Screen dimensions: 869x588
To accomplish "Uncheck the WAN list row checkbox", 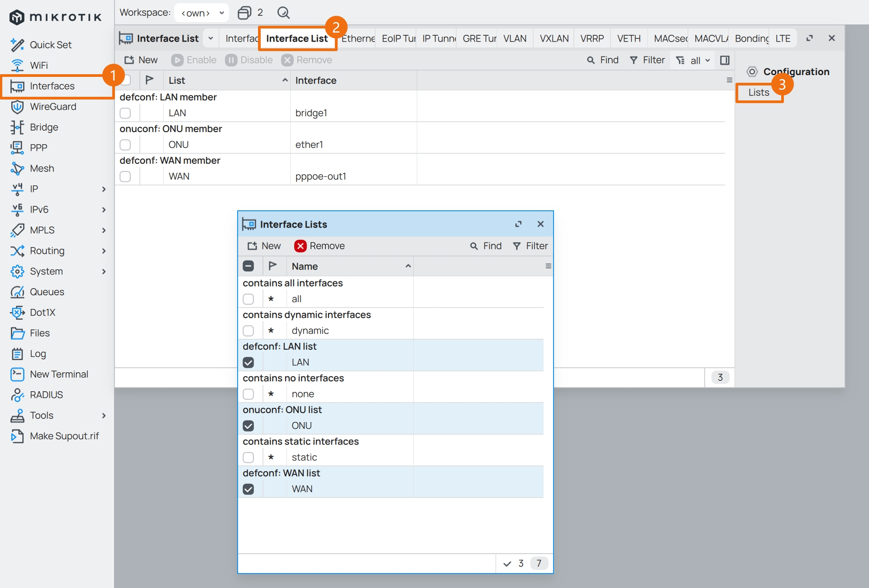I will click(x=248, y=489).
